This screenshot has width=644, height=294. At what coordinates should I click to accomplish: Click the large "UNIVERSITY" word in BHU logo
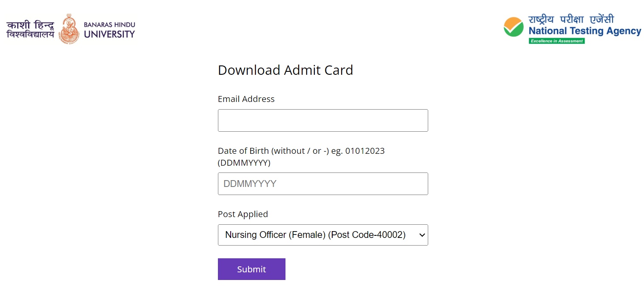click(110, 34)
